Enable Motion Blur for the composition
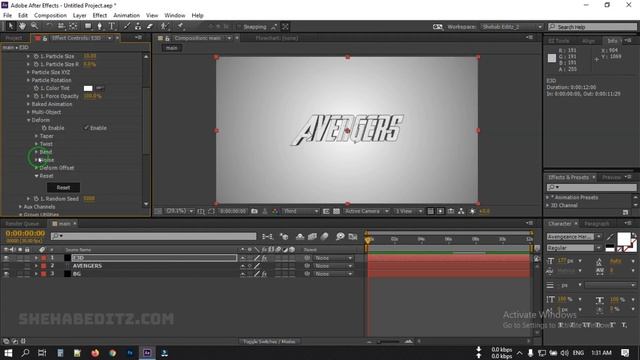Viewport: 640px width, 360px height. tap(324, 236)
